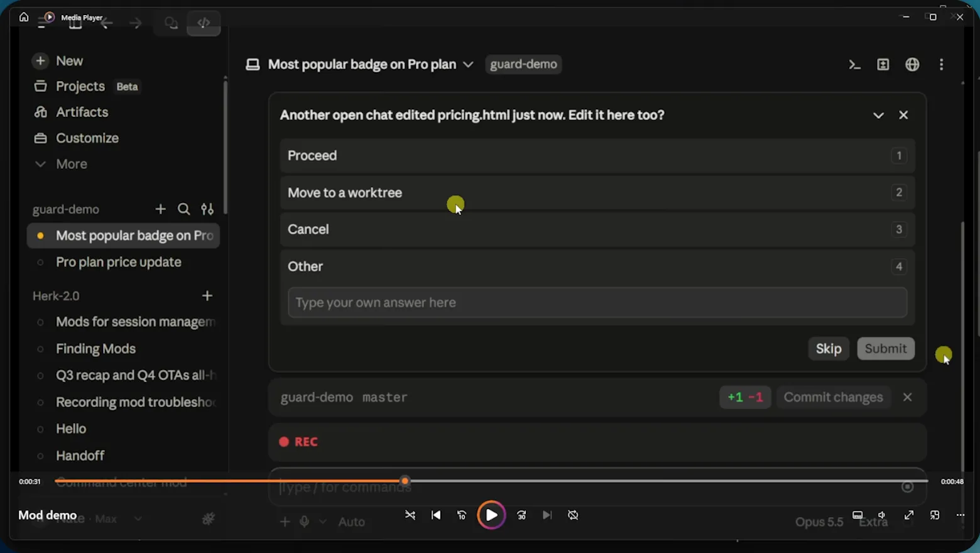The image size is (980, 553).
Task: Click the panel layout icon beside the terminal icon
Action: tap(883, 64)
